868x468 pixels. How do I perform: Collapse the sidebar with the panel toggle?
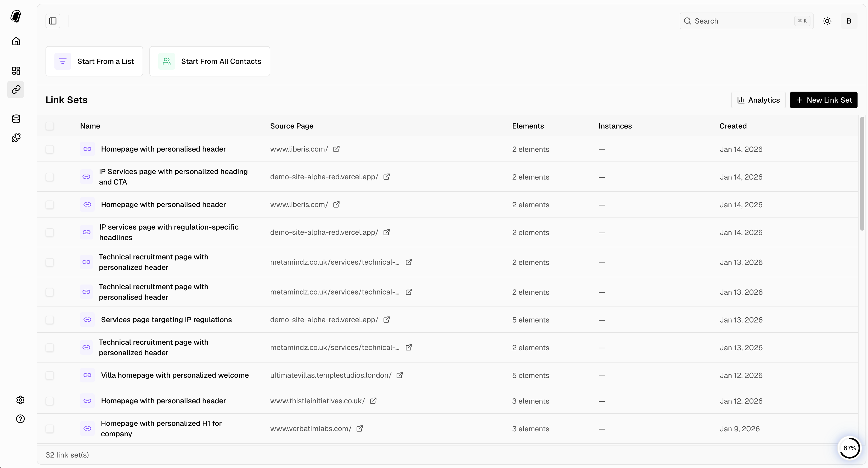pos(53,21)
